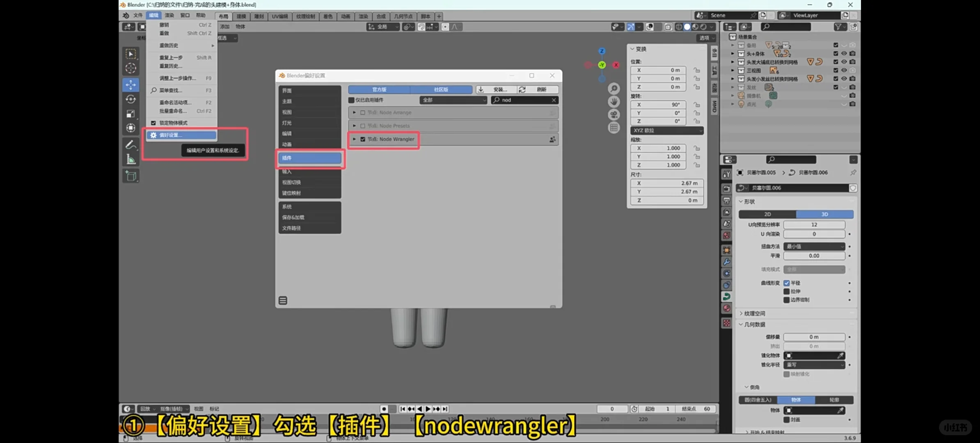This screenshot has height=443, width=980.
Task: Select the Move tool in the toolbar
Action: (131, 85)
